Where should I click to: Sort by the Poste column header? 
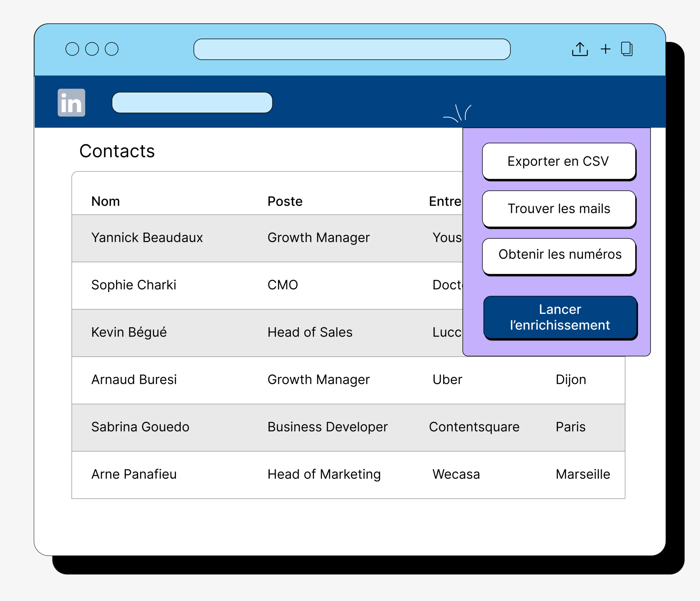pyautogui.click(x=285, y=201)
